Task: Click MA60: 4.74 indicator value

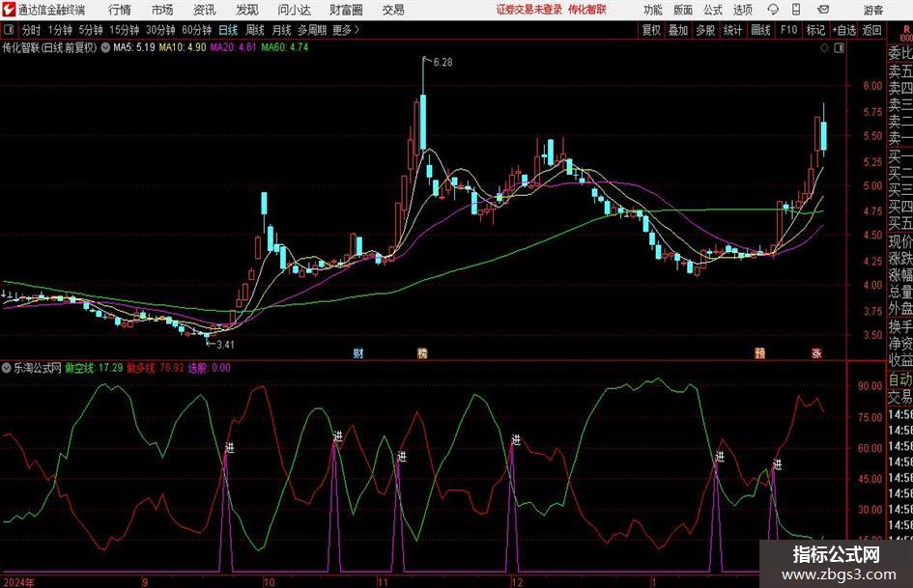Action: coord(285,47)
